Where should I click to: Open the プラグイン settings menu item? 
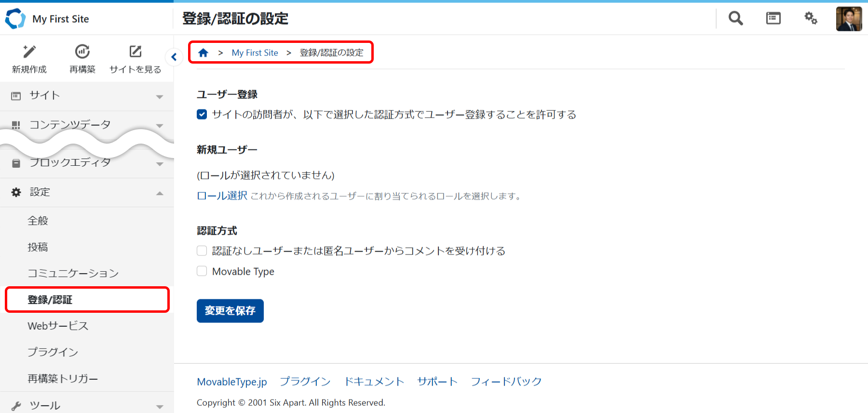pyautogui.click(x=53, y=352)
